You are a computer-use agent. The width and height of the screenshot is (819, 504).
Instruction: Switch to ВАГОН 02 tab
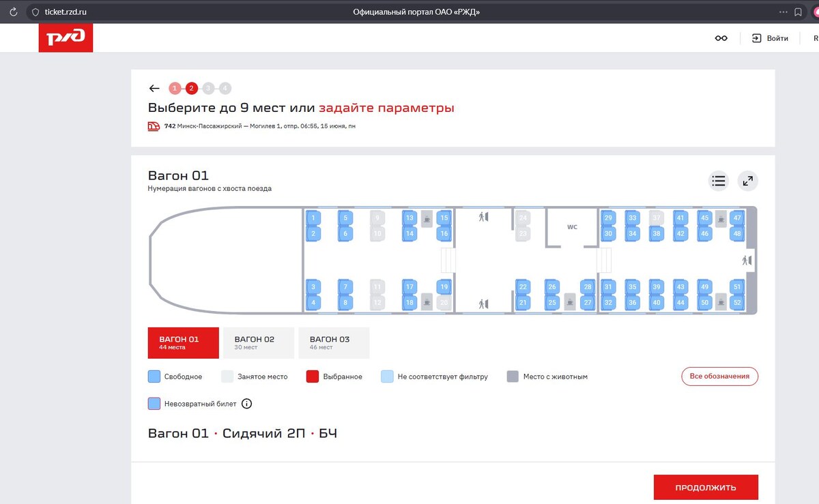coord(259,342)
